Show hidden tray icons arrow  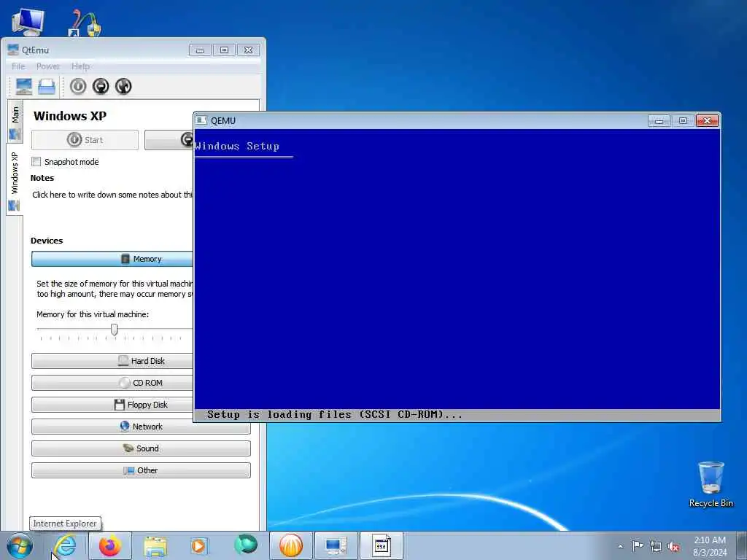click(x=620, y=546)
